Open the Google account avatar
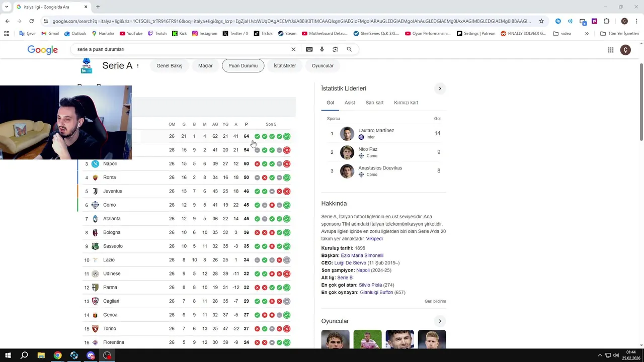The height and width of the screenshot is (362, 644). pos(625,50)
